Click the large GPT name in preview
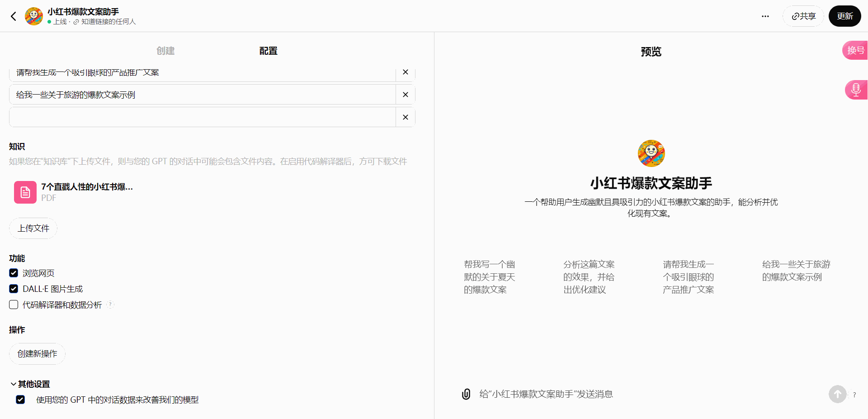Viewport: 868px width, 419px height. (x=651, y=183)
